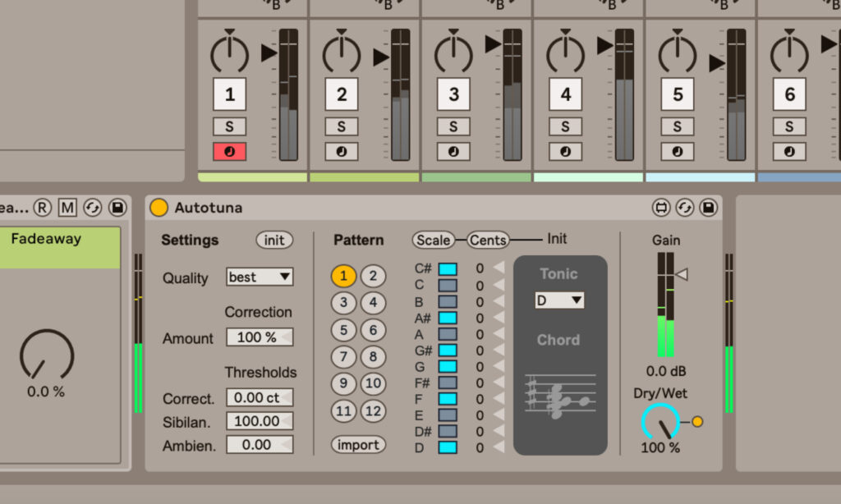Select Pattern 1
Image resolution: width=841 pixels, height=504 pixels.
click(344, 276)
